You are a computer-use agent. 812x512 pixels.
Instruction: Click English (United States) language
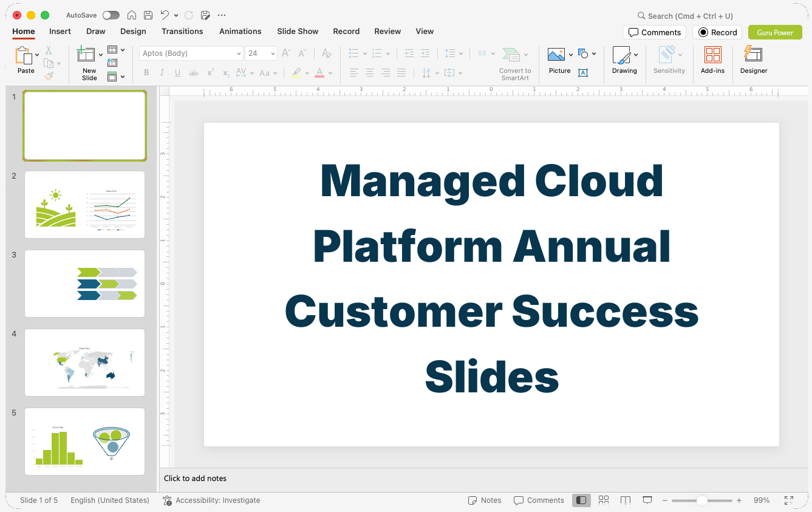(110, 500)
